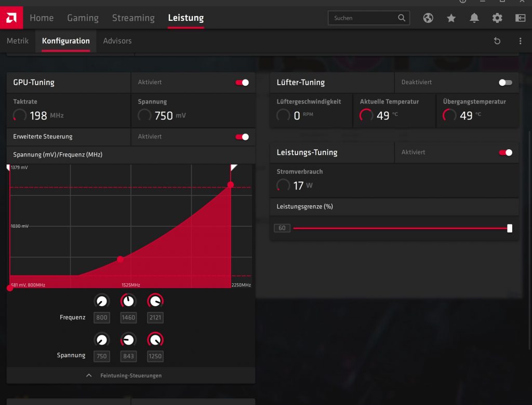This screenshot has width=532, height=405.
Task: Click the AMD logo icon
Action: pyautogui.click(x=11, y=18)
